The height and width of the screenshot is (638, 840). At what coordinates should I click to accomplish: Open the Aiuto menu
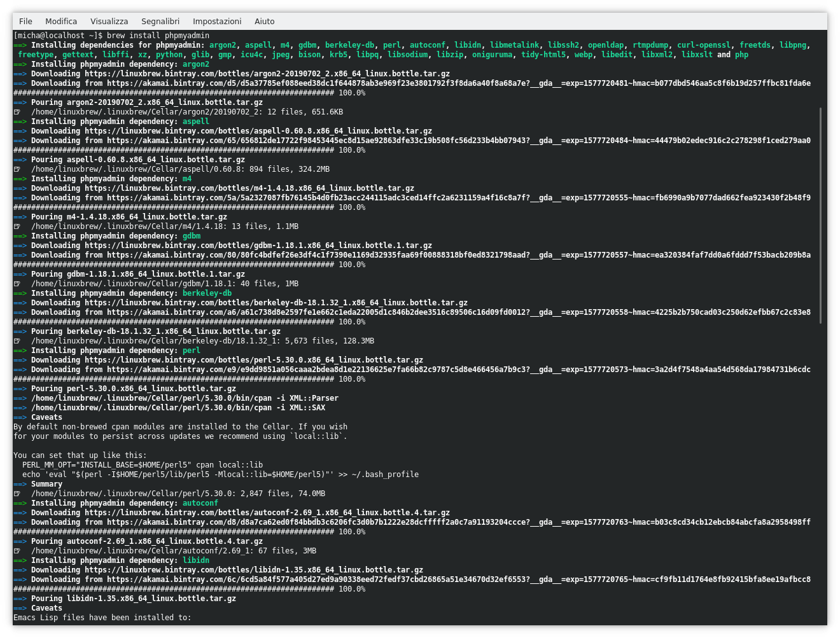tap(264, 21)
